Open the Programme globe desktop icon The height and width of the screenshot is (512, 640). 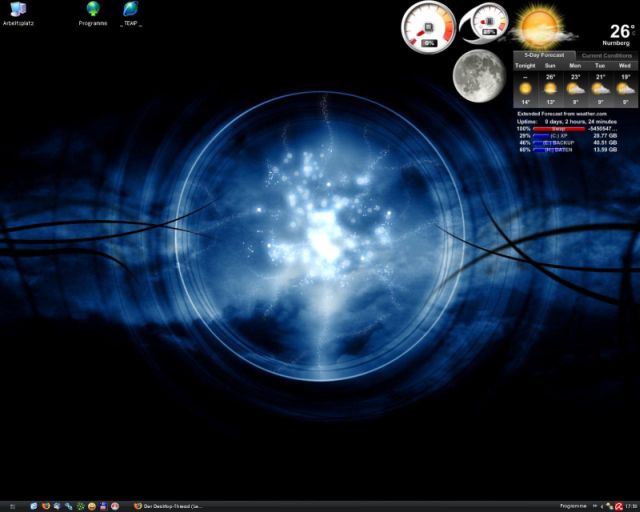pyautogui.click(x=93, y=11)
